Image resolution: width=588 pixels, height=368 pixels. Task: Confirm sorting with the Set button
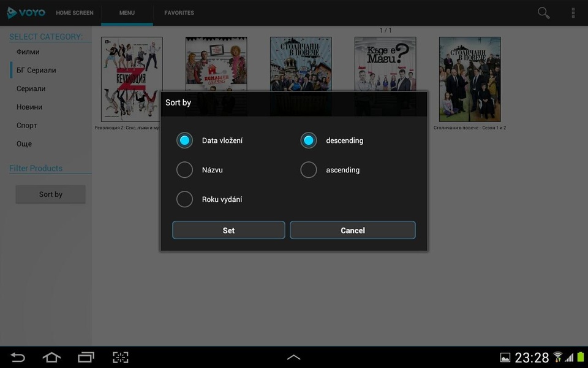[x=228, y=230]
